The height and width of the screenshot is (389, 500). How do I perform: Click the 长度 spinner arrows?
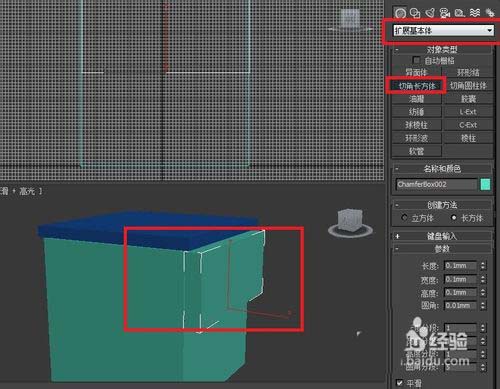pos(483,266)
